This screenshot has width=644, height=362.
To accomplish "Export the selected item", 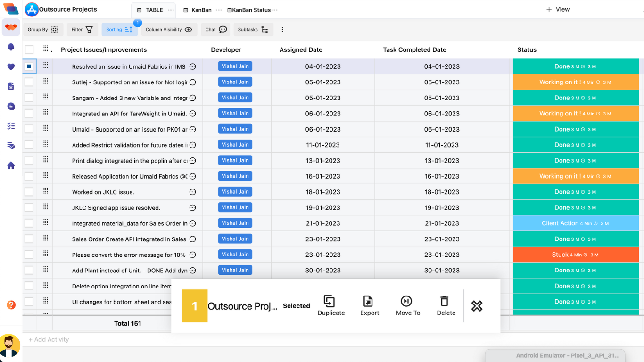I will pyautogui.click(x=369, y=305).
